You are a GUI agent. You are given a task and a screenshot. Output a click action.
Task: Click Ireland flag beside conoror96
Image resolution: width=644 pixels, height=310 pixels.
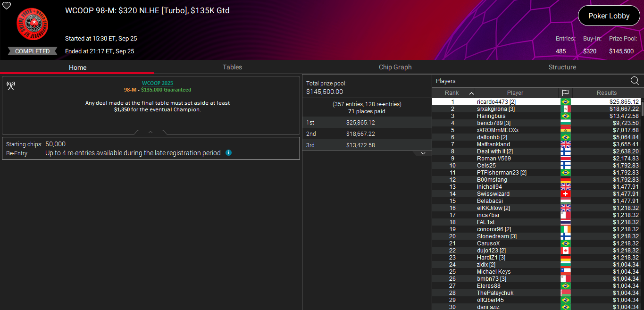tap(565, 229)
